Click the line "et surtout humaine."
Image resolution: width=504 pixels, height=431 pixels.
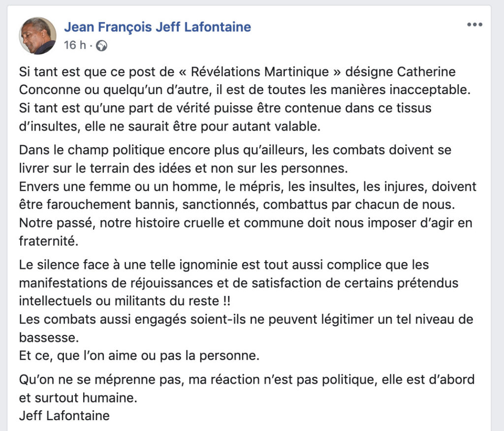click(78, 398)
